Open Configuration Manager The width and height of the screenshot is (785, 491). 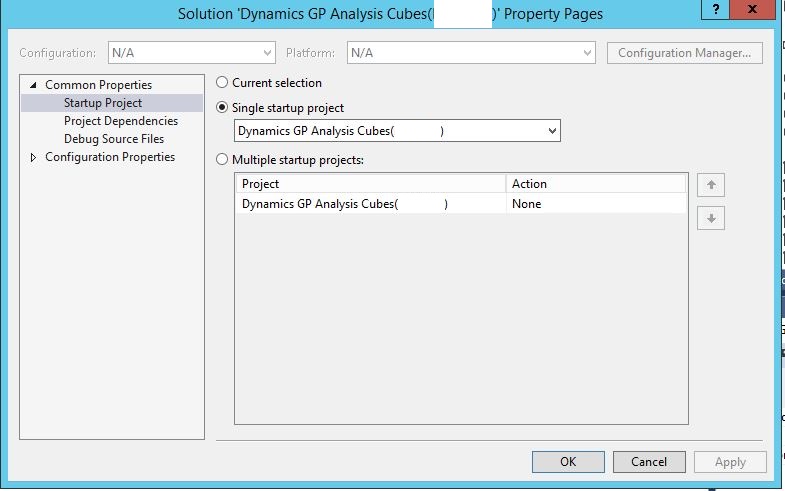click(684, 53)
